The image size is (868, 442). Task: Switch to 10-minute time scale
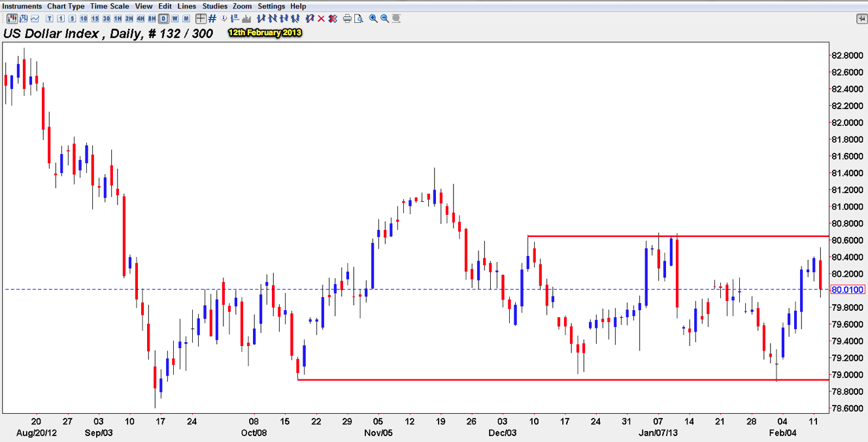coord(84,18)
